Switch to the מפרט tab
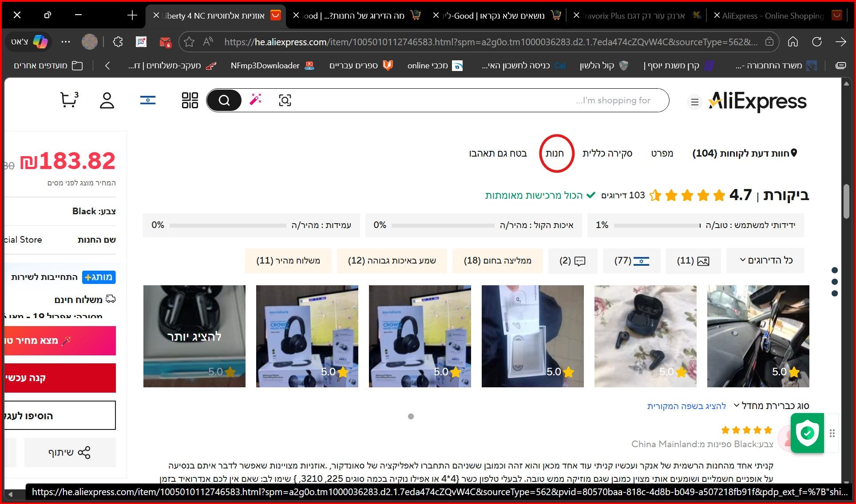 coord(662,154)
